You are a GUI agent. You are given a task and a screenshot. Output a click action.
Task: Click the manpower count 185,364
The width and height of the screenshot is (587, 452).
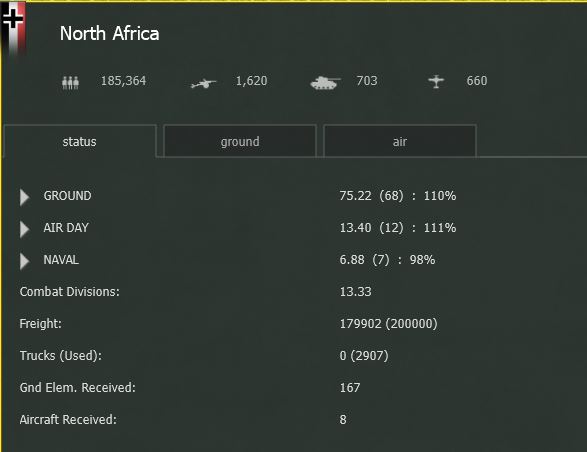pos(124,81)
